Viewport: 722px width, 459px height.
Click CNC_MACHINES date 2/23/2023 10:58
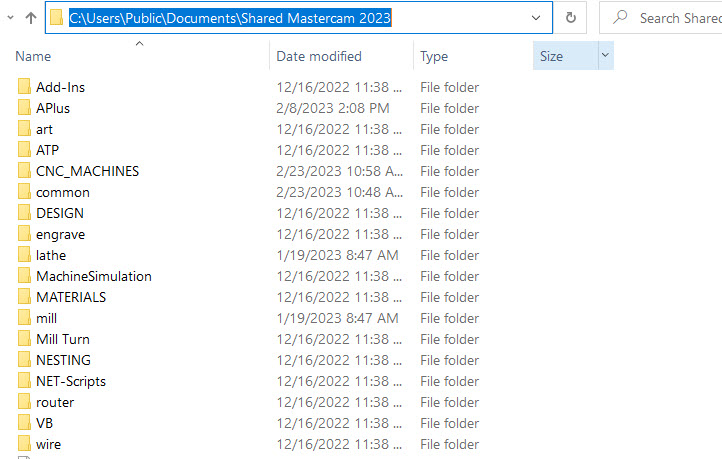pos(340,171)
